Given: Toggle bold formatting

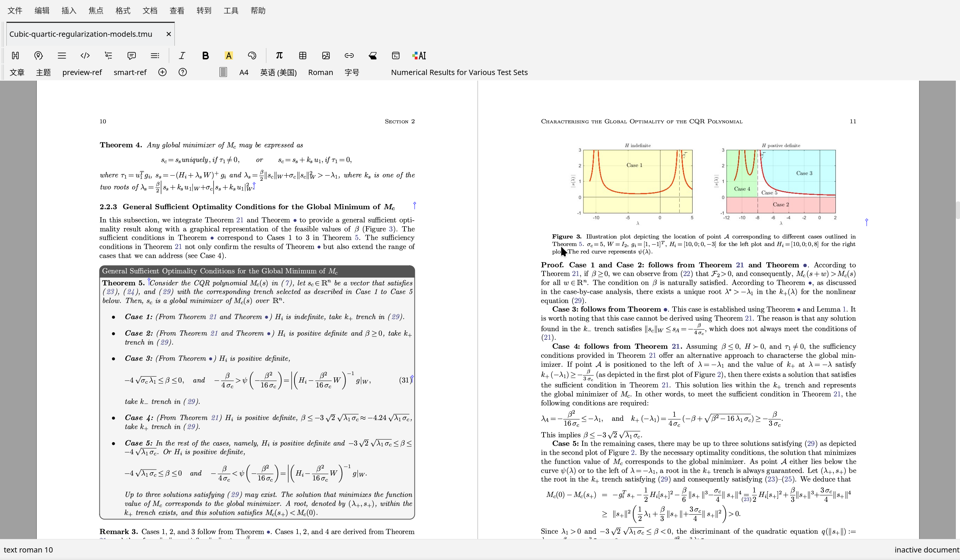Looking at the screenshot, I should point(205,56).
